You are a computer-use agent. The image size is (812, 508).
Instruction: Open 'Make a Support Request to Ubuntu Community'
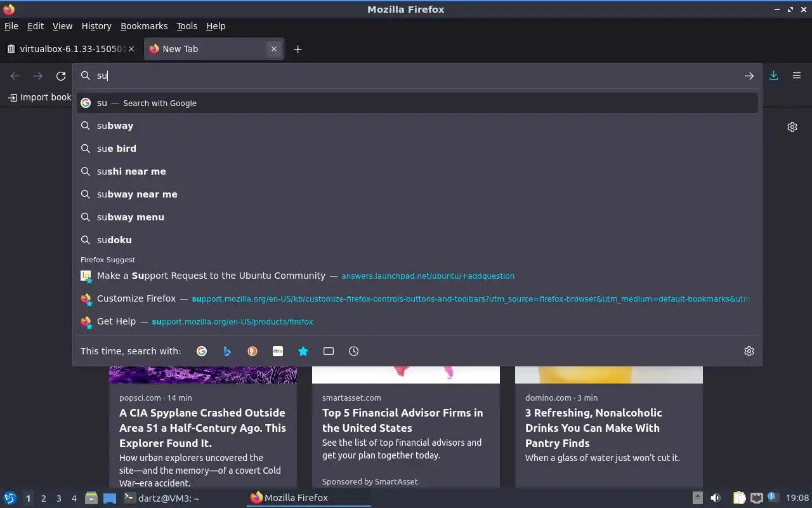[417, 276]
